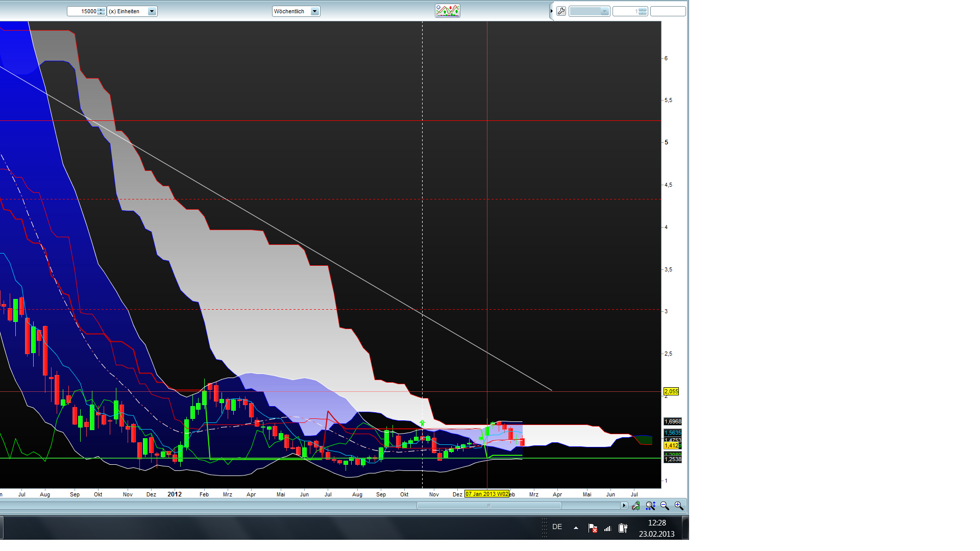Increase the 15000 units stepper value
The image size is (980, 551).
coord(101,9)
